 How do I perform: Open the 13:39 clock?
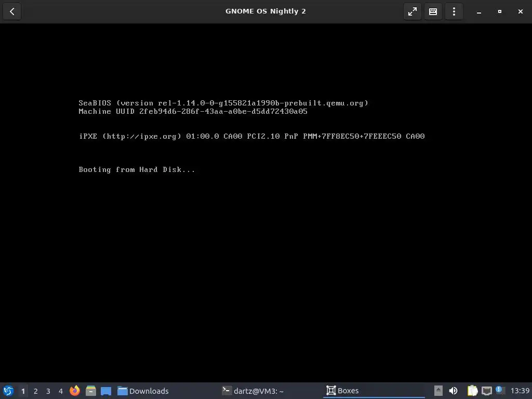[x=520, y=391]
